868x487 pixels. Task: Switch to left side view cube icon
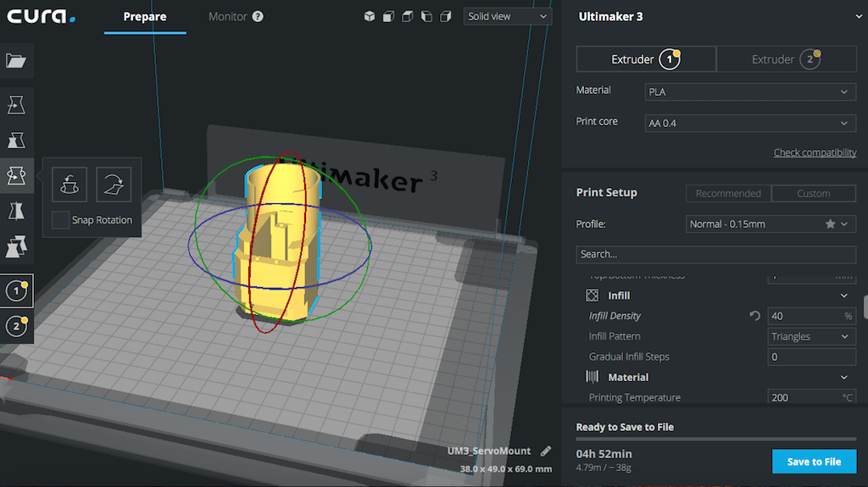426,17
